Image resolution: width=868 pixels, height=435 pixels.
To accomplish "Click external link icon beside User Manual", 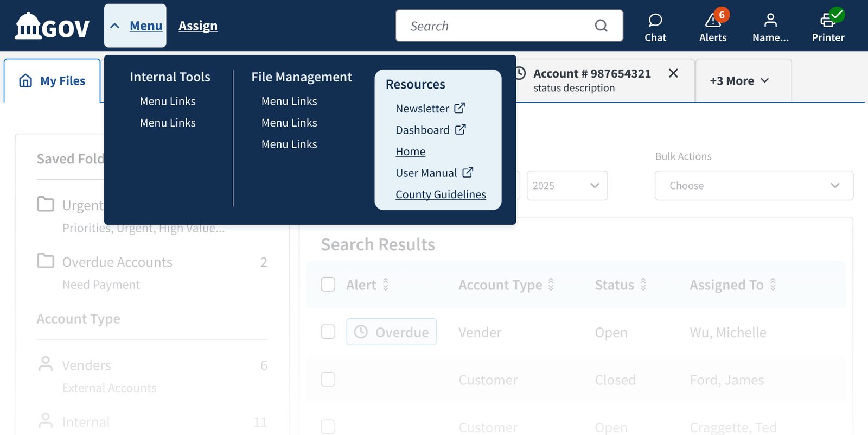I will [468, 172].
